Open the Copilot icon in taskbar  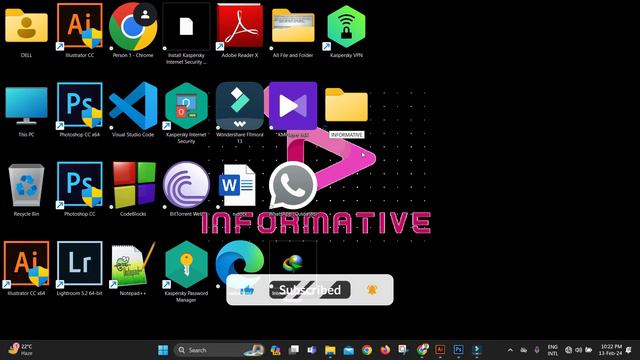point(276,350)
